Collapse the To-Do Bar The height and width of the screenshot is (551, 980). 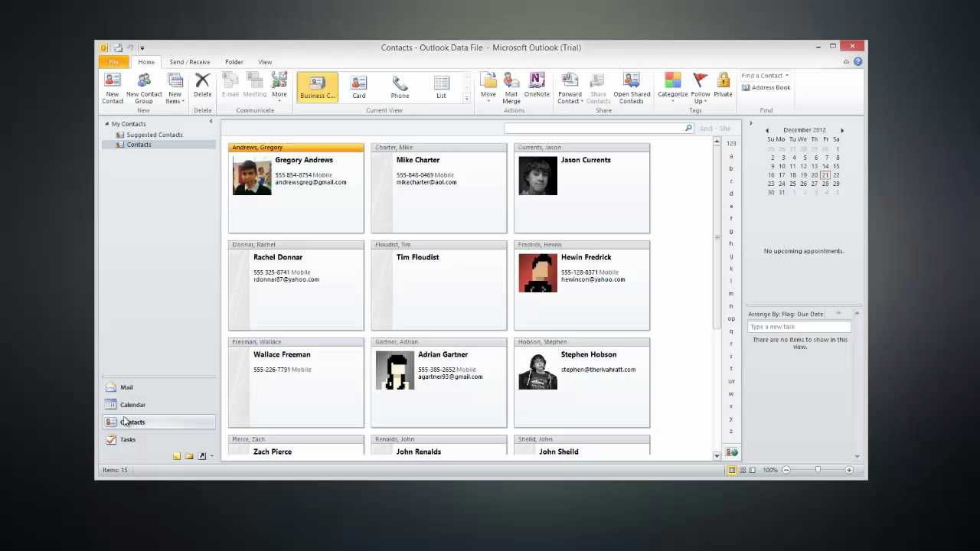[750, 123]
